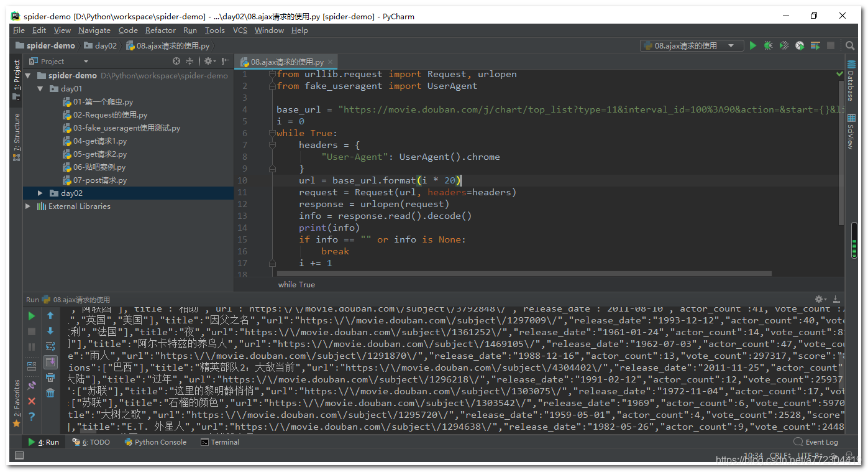Image resolution: width=868 pixels, height=472 pixels.
Task: Collapse all in Project panel
Action: [x=190, y=62]
